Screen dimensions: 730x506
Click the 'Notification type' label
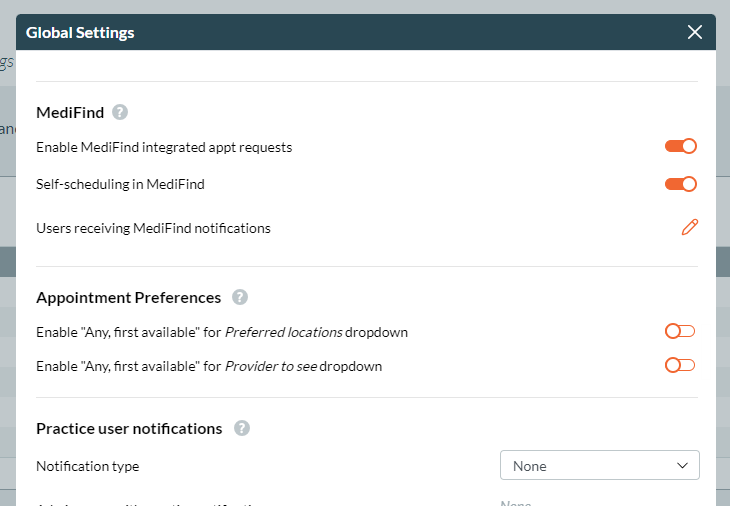88,466
